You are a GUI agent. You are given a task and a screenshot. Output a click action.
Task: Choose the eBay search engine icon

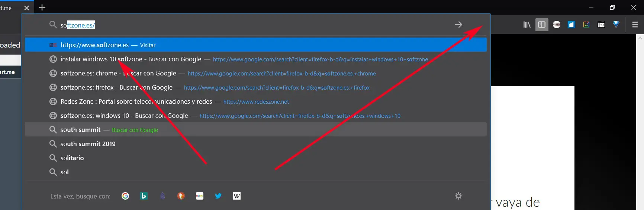coord(200,196)
